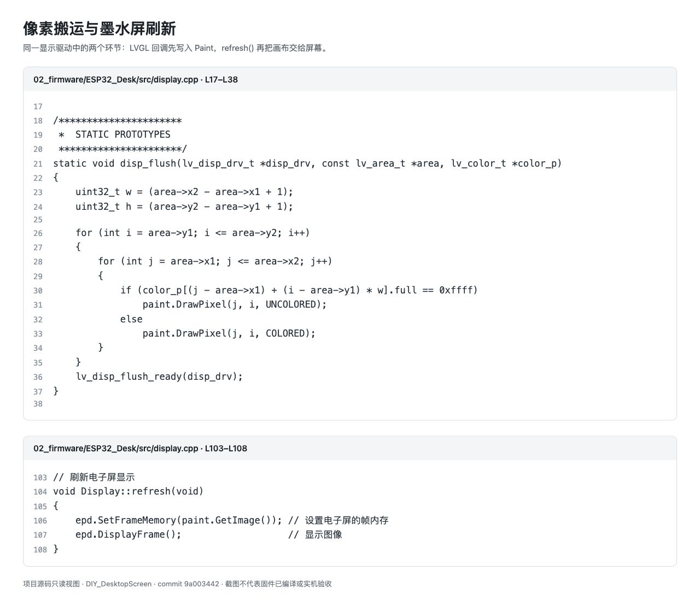
Task: Click the footer text with commit 9a003442
Action: click(x=177, y=584)
